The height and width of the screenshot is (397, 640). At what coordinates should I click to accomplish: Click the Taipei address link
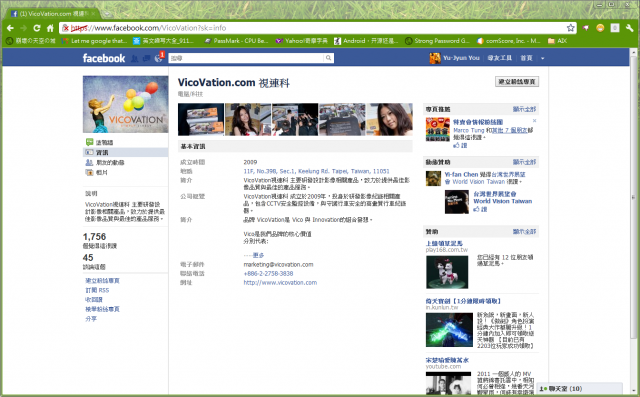click(316, 171)
